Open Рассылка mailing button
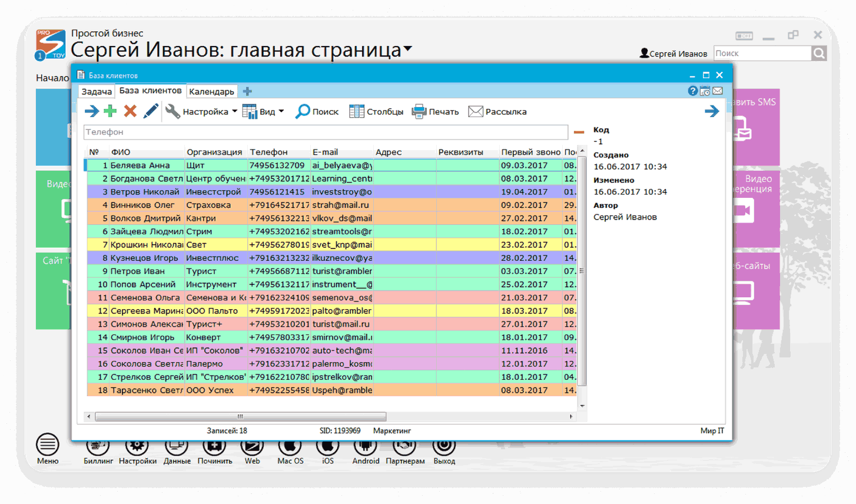This screenshot has width=856, height=504. (497, 111)
